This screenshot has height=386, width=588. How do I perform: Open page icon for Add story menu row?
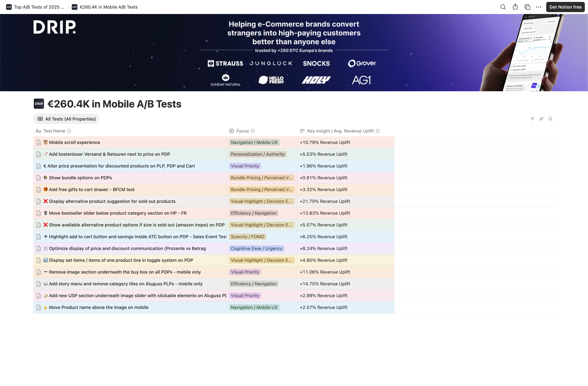(39, 284)
